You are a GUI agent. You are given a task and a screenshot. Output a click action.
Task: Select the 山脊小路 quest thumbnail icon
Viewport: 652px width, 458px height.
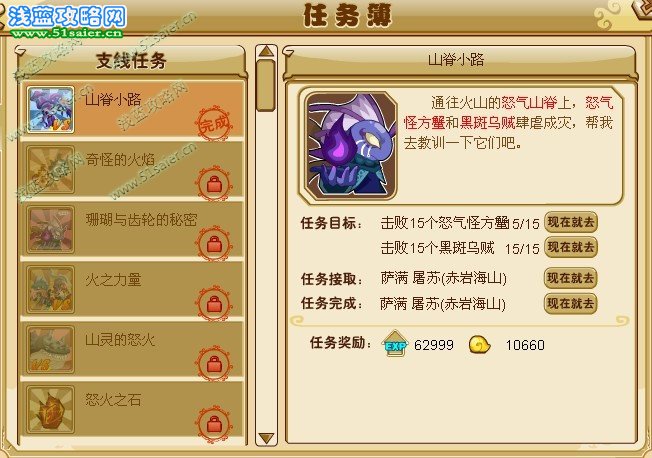(50, 110)
